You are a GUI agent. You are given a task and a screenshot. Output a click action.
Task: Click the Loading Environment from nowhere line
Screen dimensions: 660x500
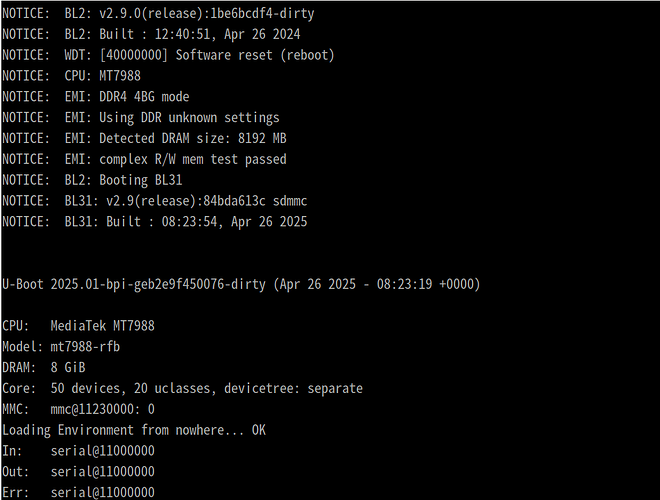point(134,430)
